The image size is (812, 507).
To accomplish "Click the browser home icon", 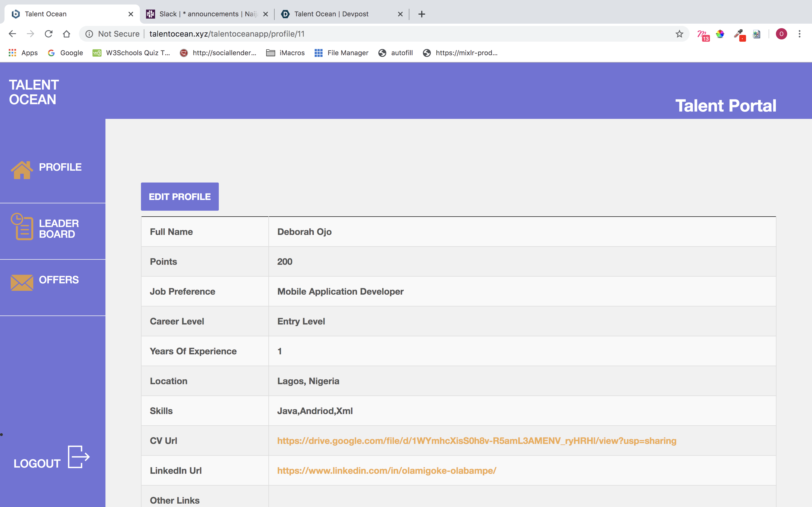I will point(67,34).
